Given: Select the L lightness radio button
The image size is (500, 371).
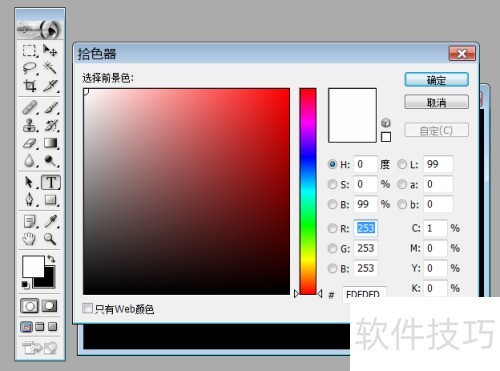Looking at the screenshot, I should coord(402,164).
